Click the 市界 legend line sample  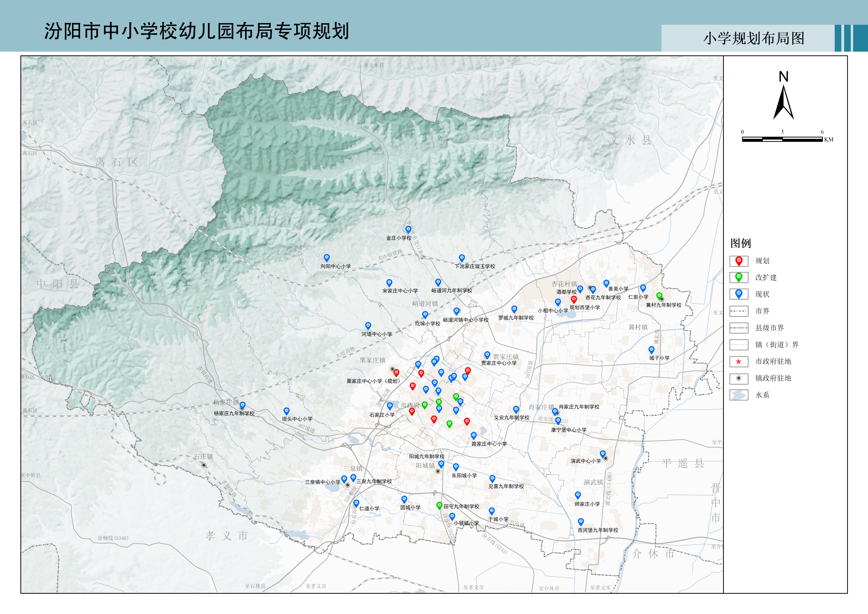(x=739, y=311)
